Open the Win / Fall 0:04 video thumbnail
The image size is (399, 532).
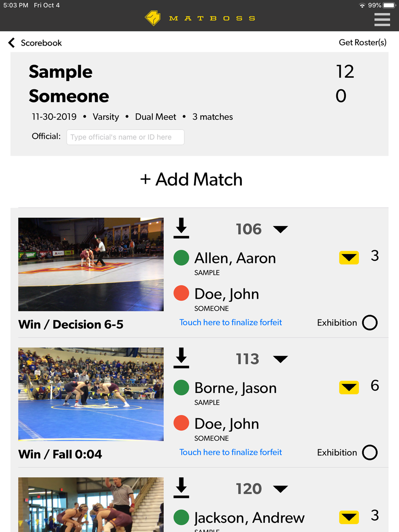click(x=91, y=394)
